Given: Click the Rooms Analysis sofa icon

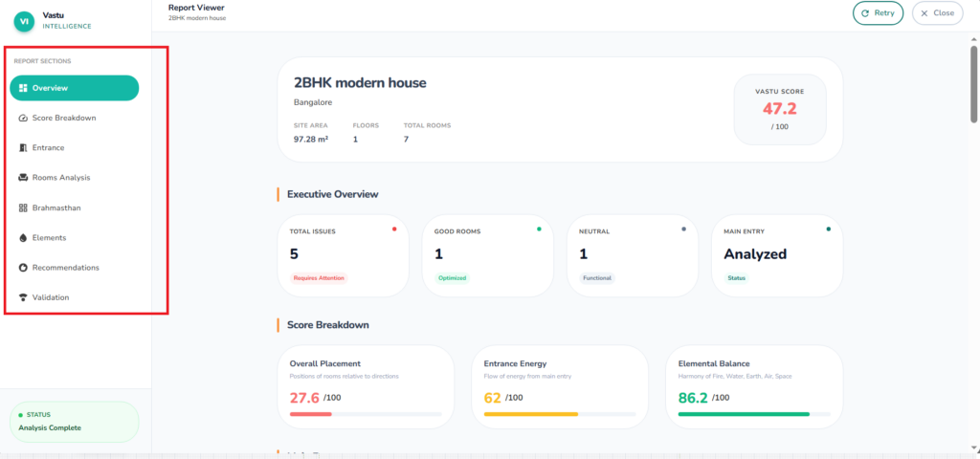Looking at the screenshot, I should pos(23,178).
